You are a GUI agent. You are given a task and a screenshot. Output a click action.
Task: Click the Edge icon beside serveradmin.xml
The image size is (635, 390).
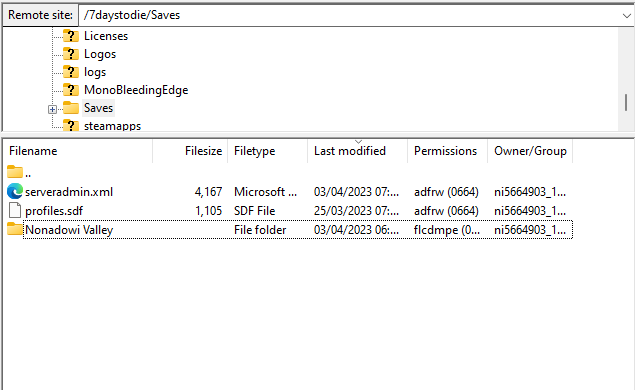[15, 192]
